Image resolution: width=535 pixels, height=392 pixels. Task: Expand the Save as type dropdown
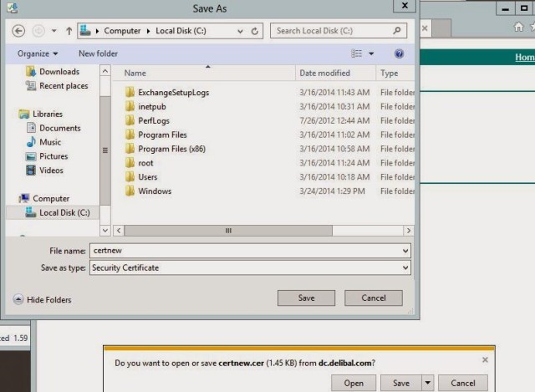point(405,267)
